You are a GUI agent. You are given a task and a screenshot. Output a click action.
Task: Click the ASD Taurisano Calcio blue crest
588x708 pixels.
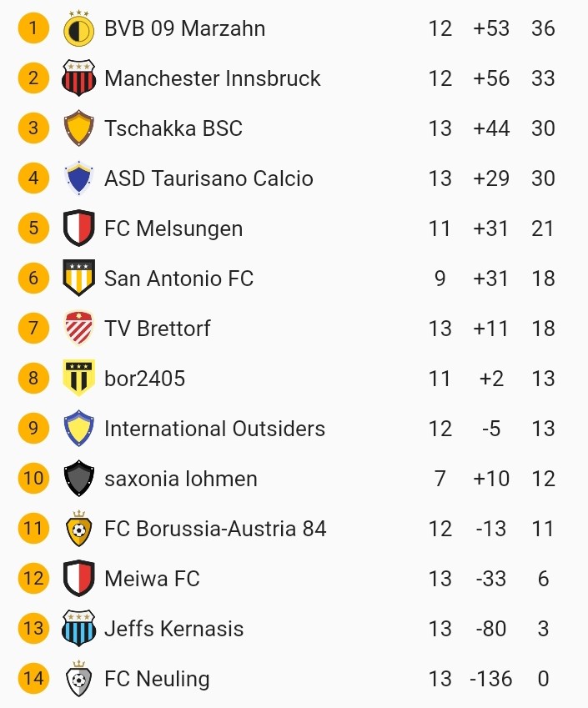point(79,178)
